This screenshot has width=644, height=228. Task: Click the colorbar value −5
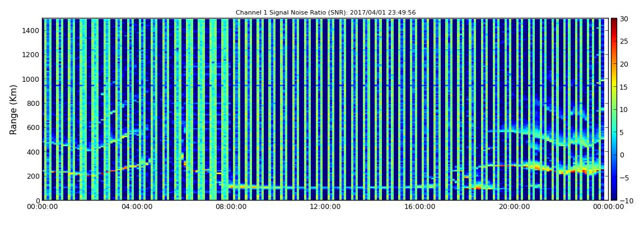click(x=624, y=178)
